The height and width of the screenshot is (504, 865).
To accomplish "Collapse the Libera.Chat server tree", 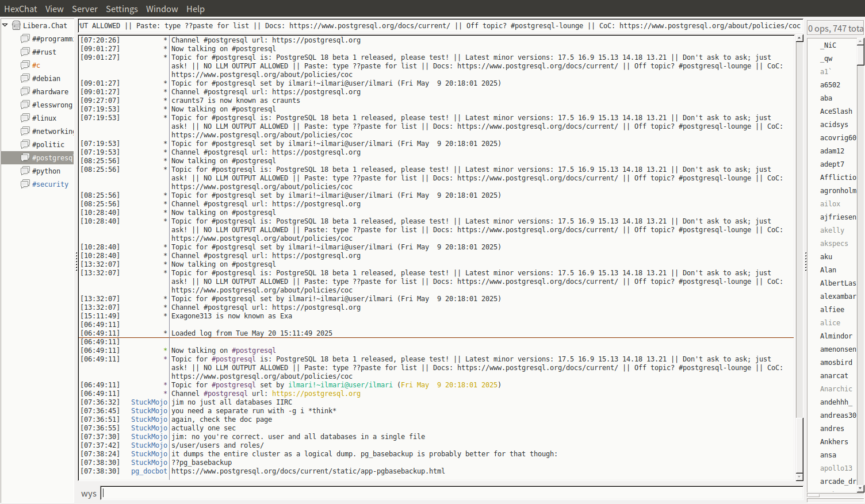I will pos(5,25).
